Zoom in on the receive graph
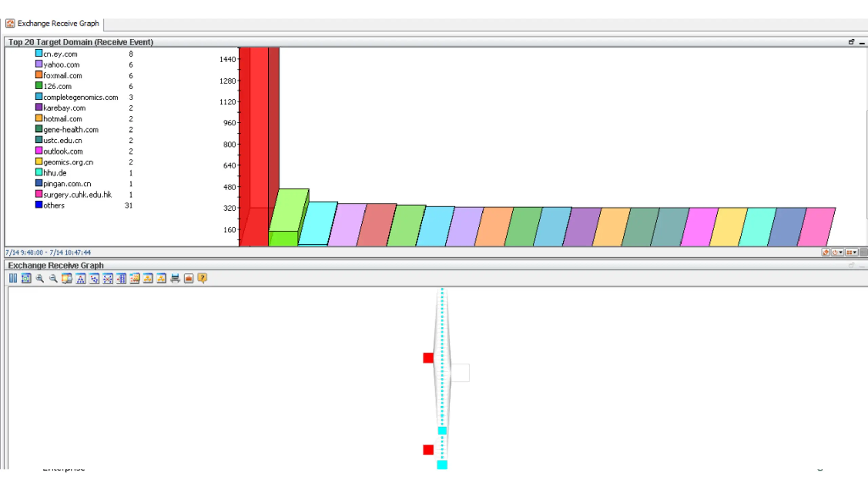 click(x=40, y=279)
